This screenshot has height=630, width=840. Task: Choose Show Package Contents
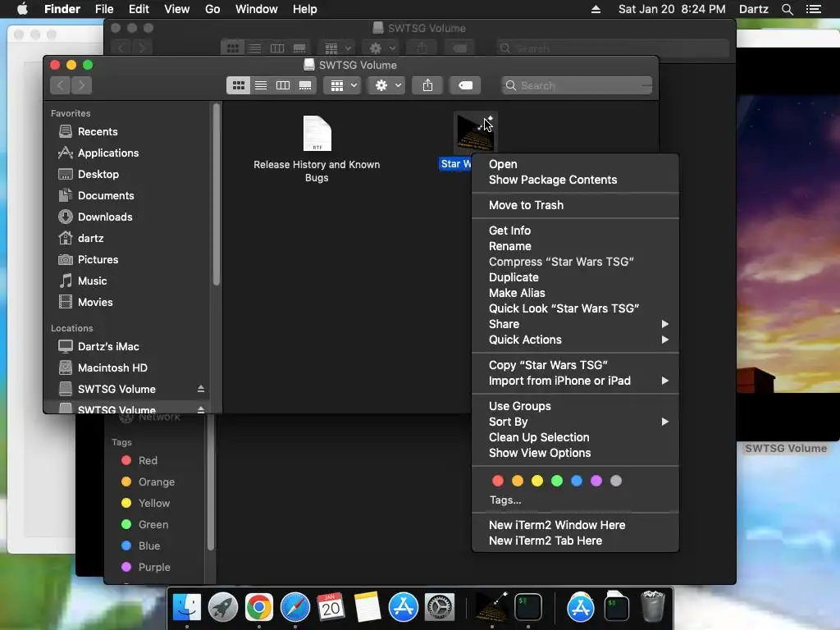coord(575,180)
